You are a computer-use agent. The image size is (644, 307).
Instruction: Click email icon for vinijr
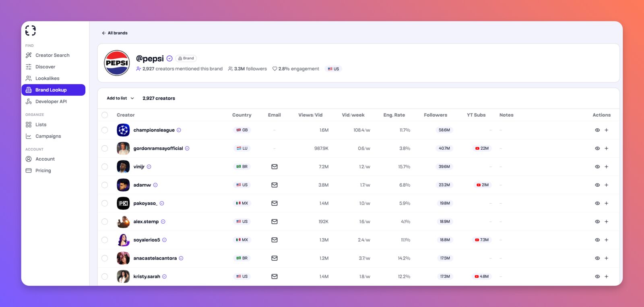point(275,167)
